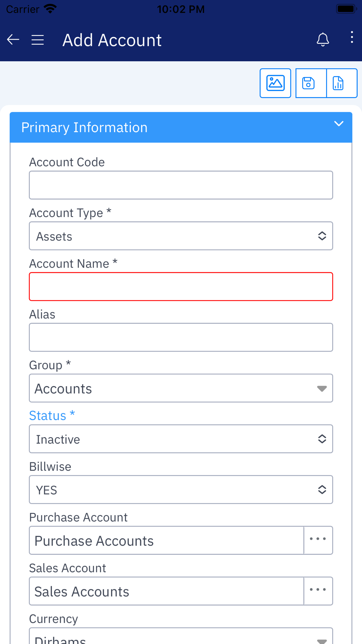Open the Group dropdown showing Accounts
The height and width of the screenshot is (644, 362).
tap(181, 388)
